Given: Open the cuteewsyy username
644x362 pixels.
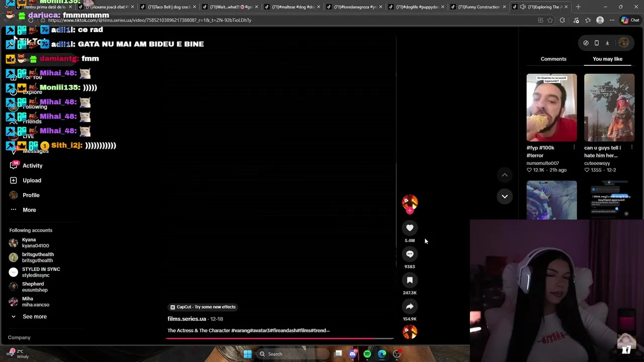Looking at the screenshot, I should (x=597, y=163).
